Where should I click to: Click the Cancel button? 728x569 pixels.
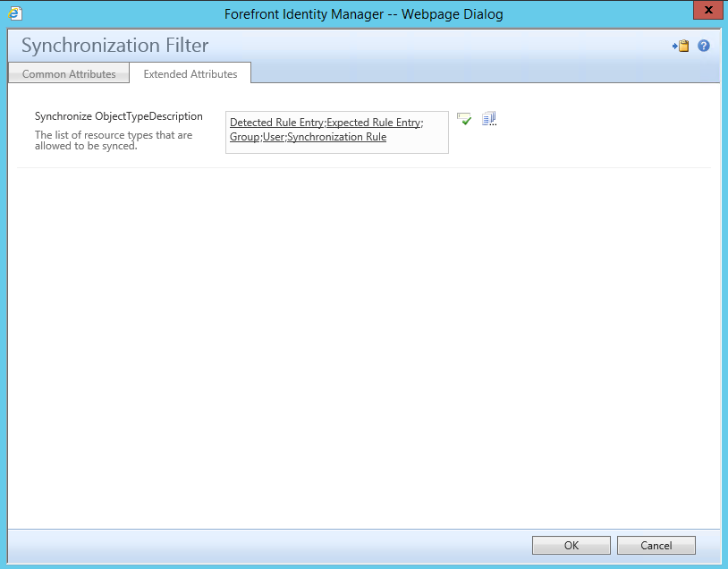click(656, 546)
